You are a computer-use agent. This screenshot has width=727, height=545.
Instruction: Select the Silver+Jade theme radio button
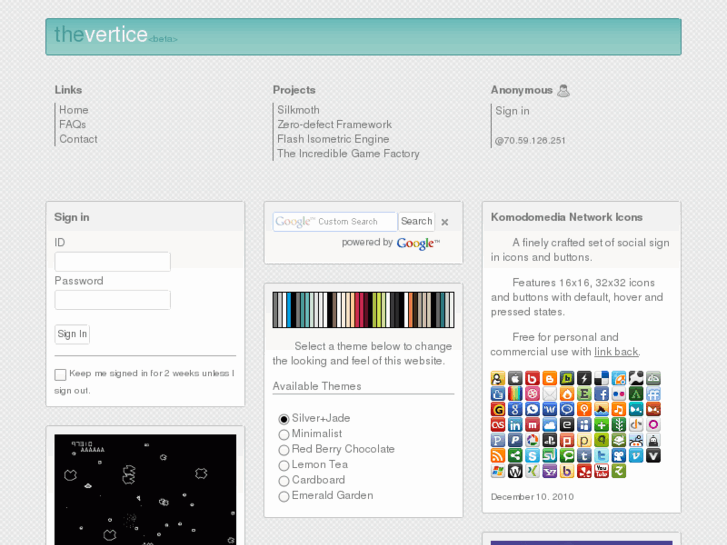(284, 419)
